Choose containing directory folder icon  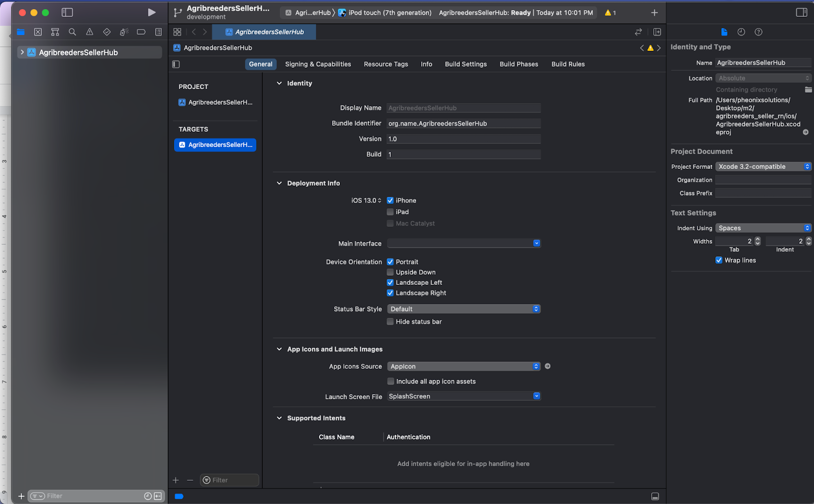pos(808,90)
